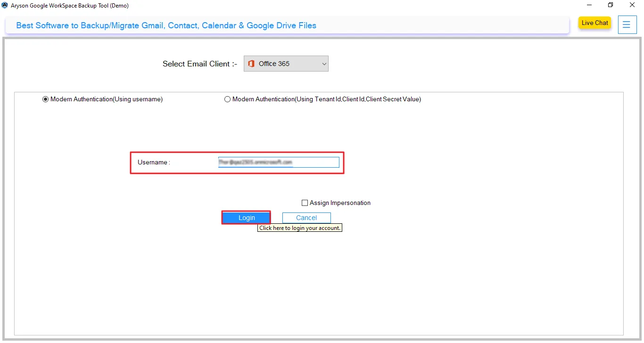This screenshot has height=343, width=644.
Task: Open the hamburger menu icon
Action: pyautogui.click(x=626, y=24)
